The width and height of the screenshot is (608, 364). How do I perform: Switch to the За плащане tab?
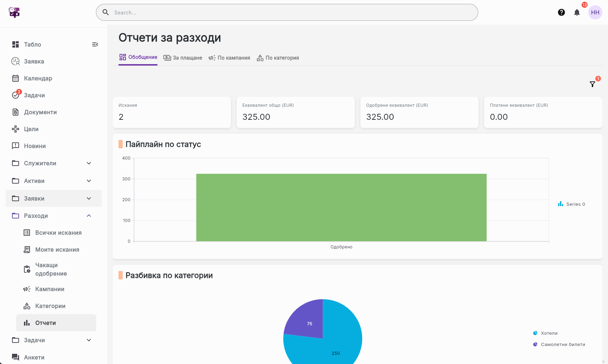tap(183, 58)
